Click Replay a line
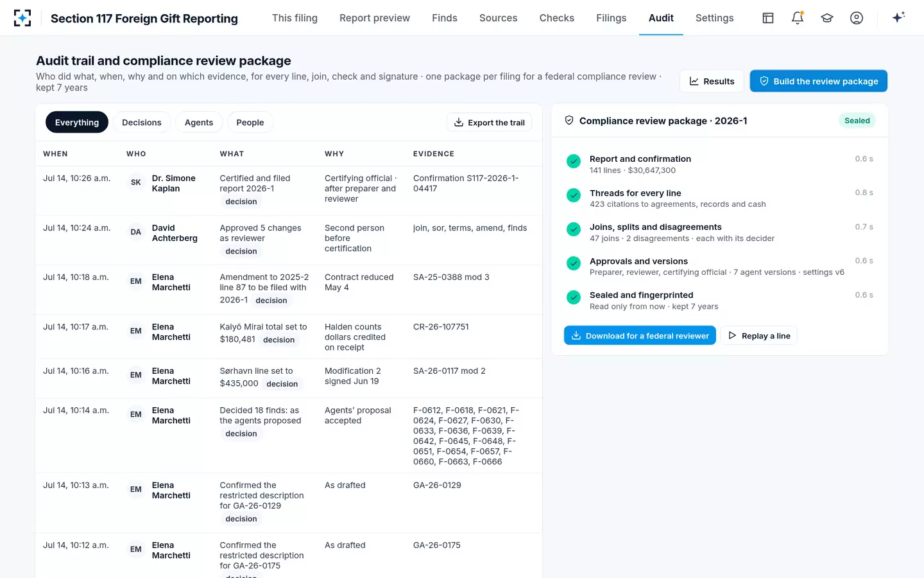924x578 pixels. pyautogui.click(x=759, y=336)
